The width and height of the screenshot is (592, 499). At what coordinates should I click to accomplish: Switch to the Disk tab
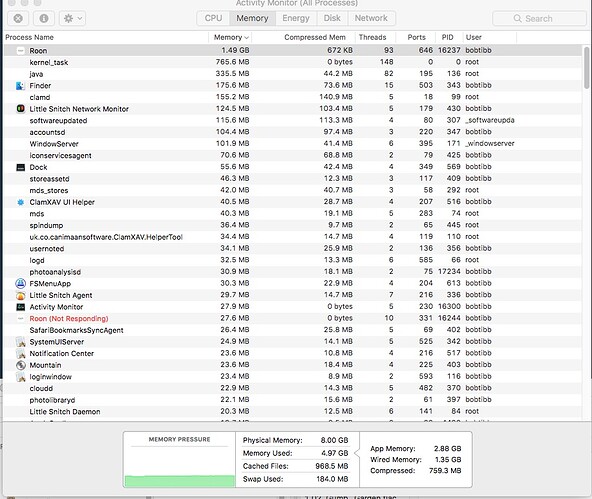(x=332, y=18)
